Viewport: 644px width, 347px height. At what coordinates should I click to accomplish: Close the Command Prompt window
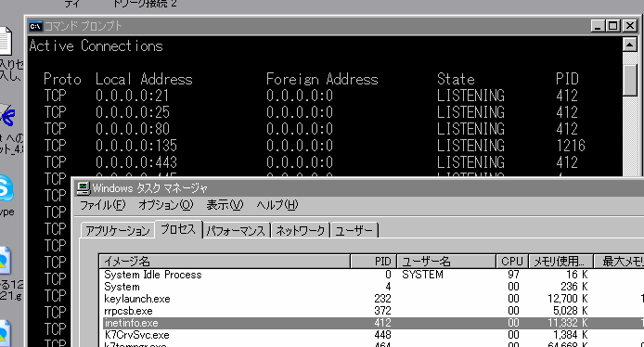click(630, 26)
